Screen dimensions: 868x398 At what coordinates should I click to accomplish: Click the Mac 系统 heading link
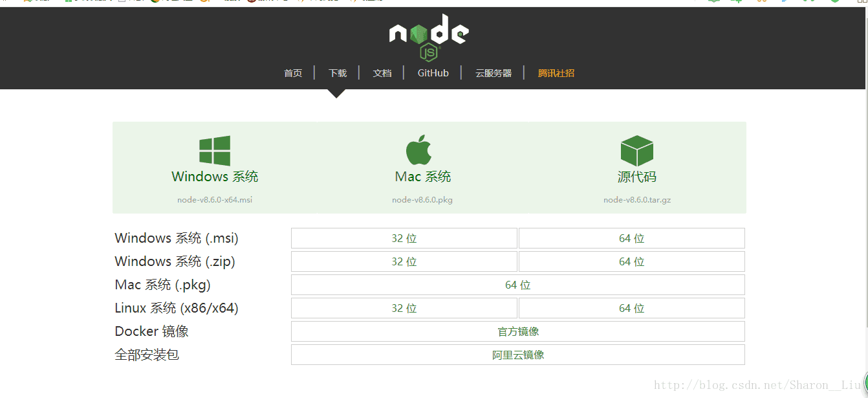click(423, 177)
